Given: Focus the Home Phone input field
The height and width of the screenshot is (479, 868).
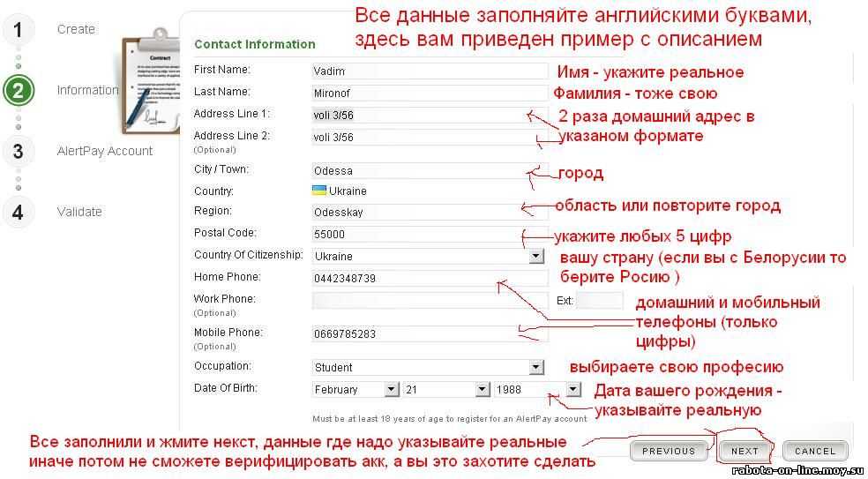Looking at the screenshot, I should 430,279.
